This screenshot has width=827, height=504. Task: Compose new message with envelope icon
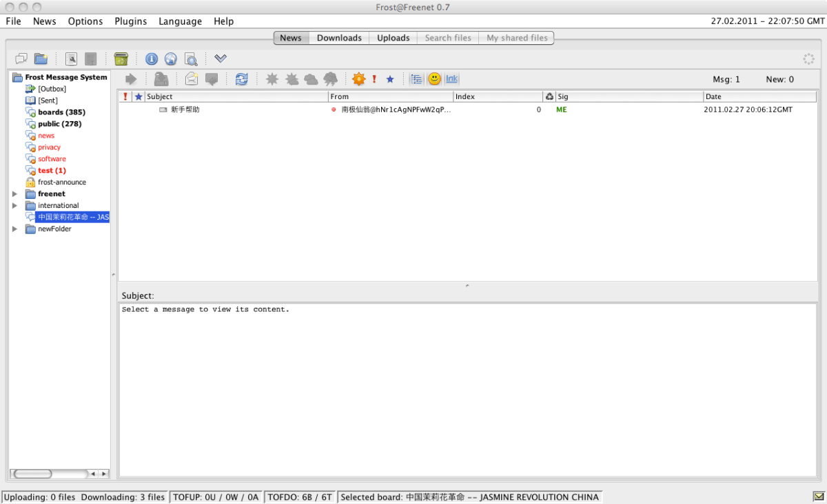pos(192,79)
